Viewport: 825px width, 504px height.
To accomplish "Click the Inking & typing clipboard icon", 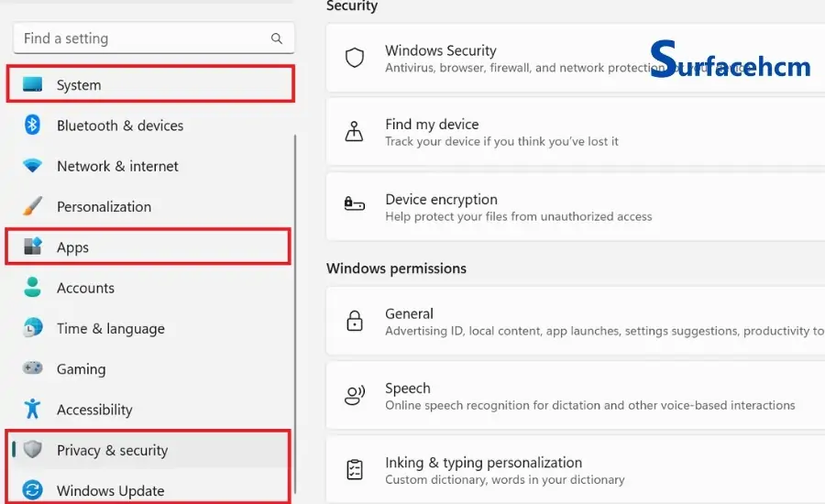I will point(355,469).
